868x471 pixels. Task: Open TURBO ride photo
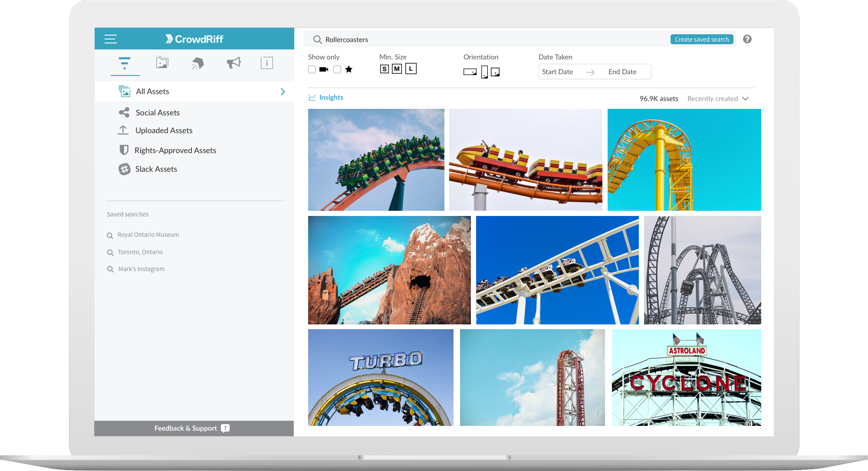[381, 377]
